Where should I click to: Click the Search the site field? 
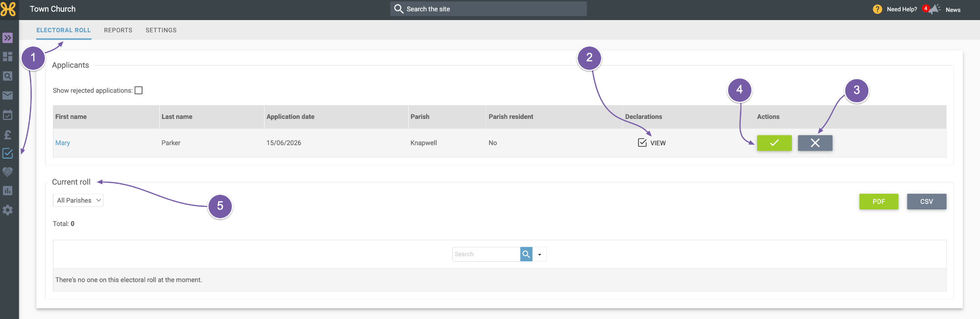click(489, 9)
